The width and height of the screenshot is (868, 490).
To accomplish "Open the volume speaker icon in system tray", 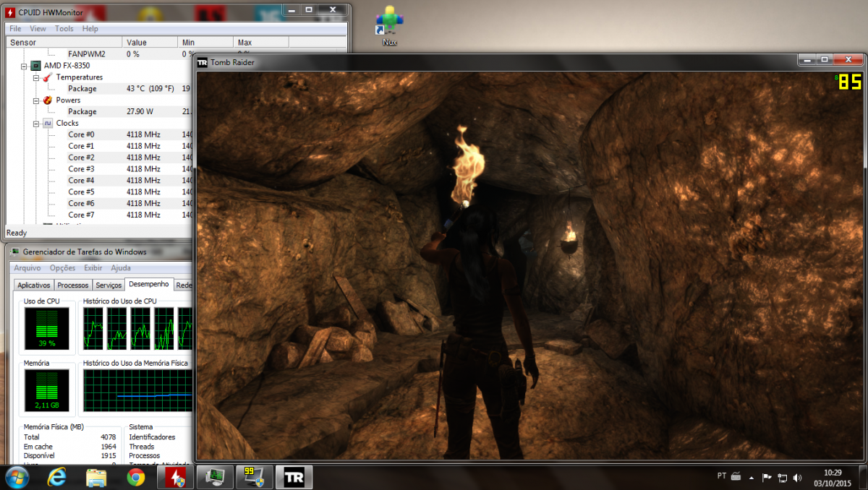I will point(798,477).
